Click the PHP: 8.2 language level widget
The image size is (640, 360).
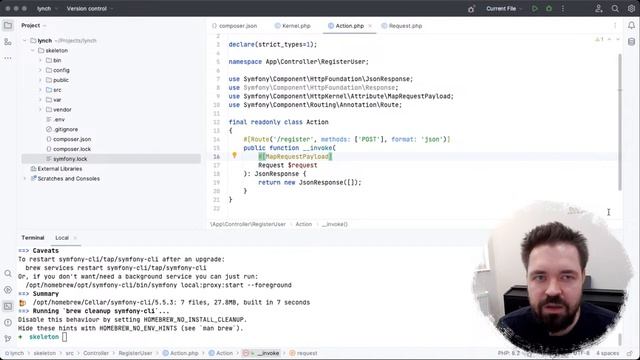[509, 353]
